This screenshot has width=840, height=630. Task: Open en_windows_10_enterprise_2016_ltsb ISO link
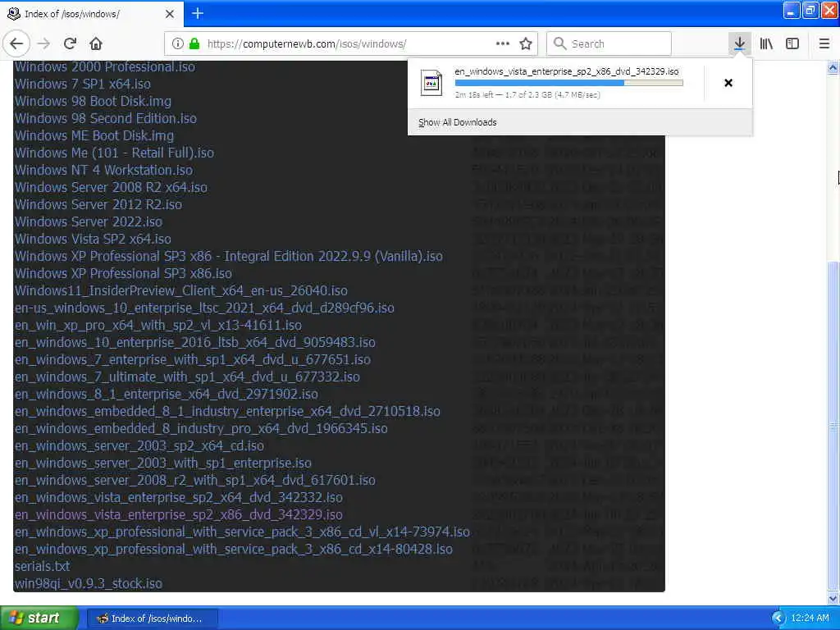[195, 342]
